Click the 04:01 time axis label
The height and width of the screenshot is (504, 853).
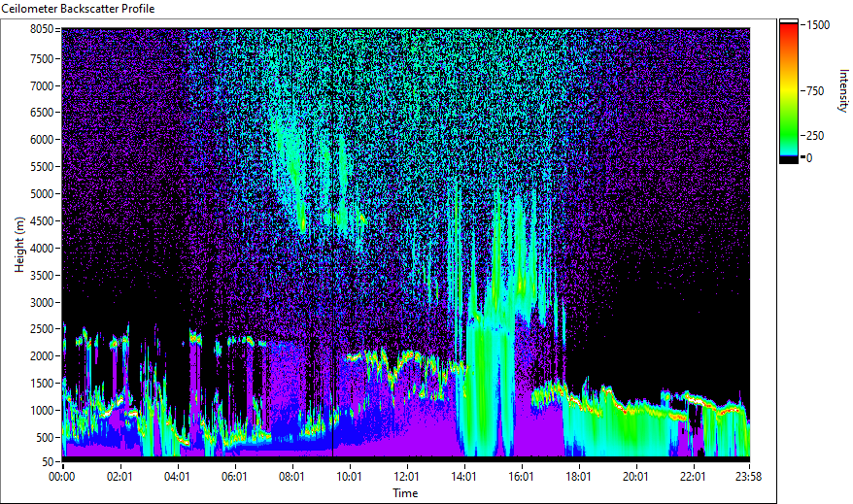pos(177,477)
